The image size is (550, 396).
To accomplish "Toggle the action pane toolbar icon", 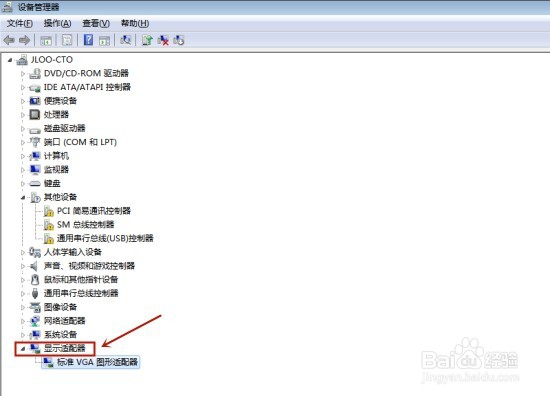I will [x=104, y=40].
